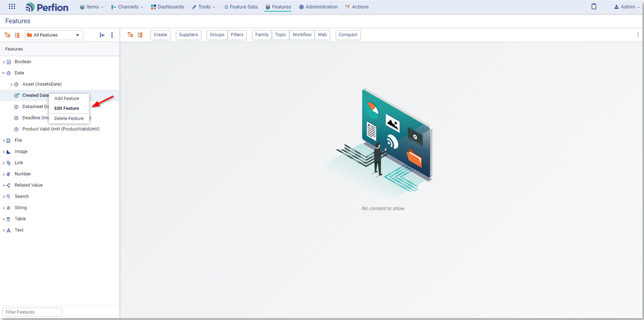
Task: Click the Suppliers button
Action: tap(188, 35)
